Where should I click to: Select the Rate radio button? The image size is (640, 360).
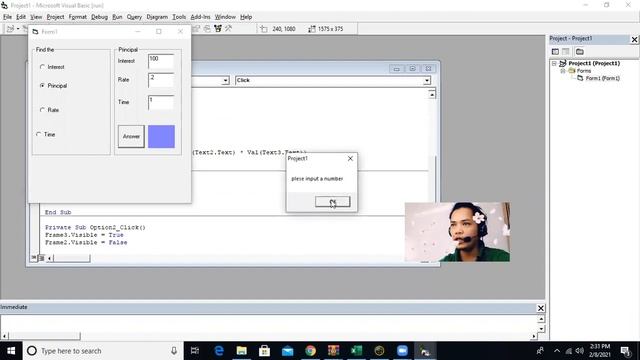[x=42, y=110]
